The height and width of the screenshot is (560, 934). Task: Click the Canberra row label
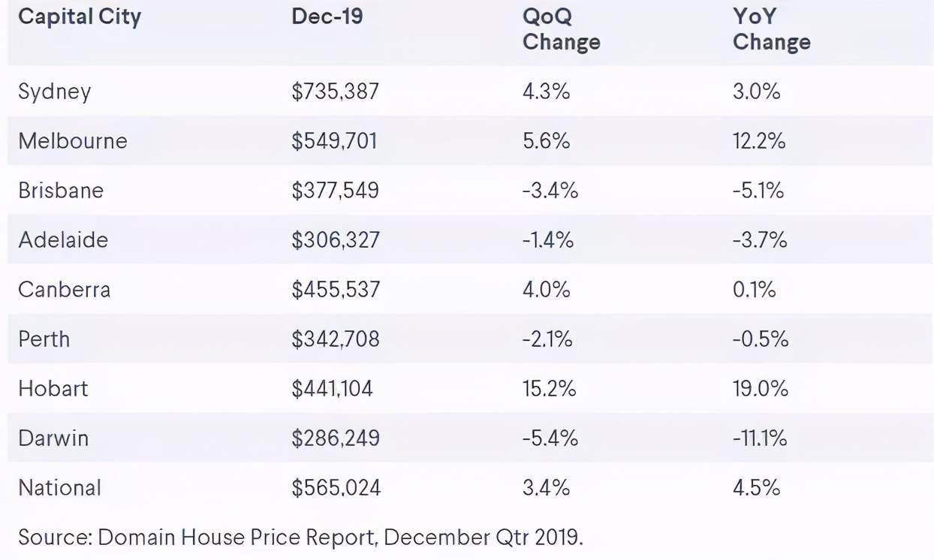65,290
